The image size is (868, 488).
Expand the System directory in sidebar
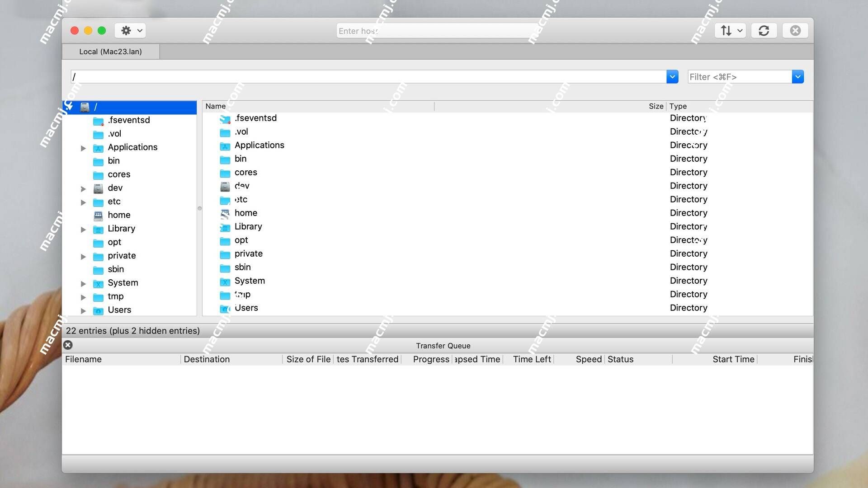pyautogui.click(x=84, y=282)
